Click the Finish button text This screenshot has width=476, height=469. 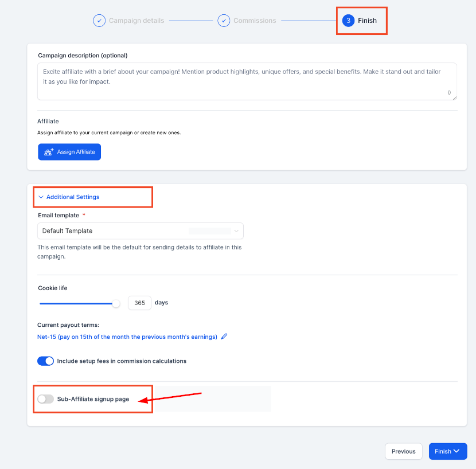443,451
